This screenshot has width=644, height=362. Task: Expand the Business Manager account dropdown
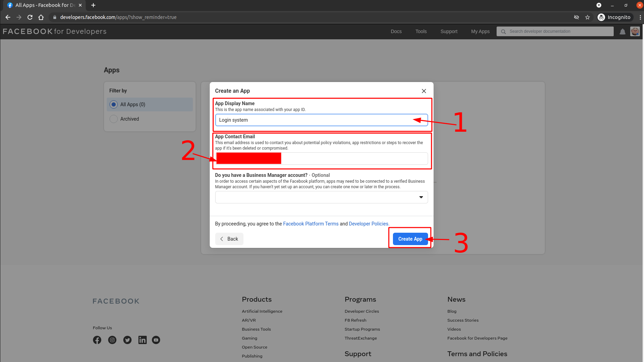pyautogui.click(x=321, y=197)
